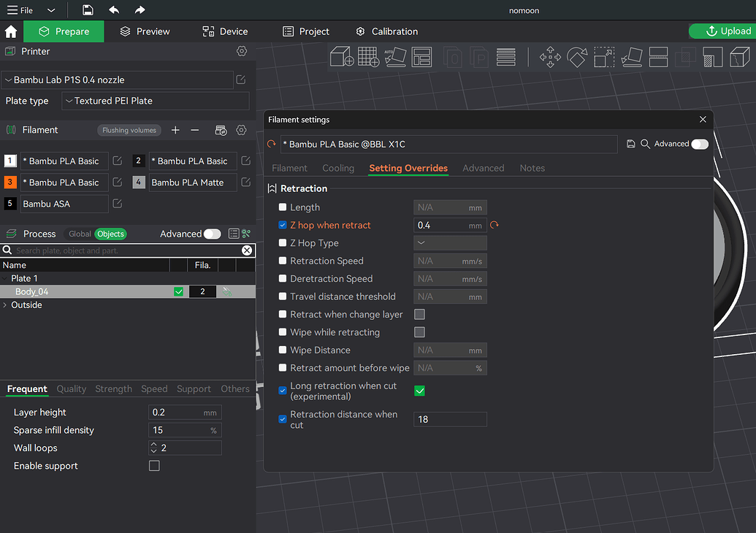Click the Home icon
This screenshot has width=756, height=533.
(11, 32)
